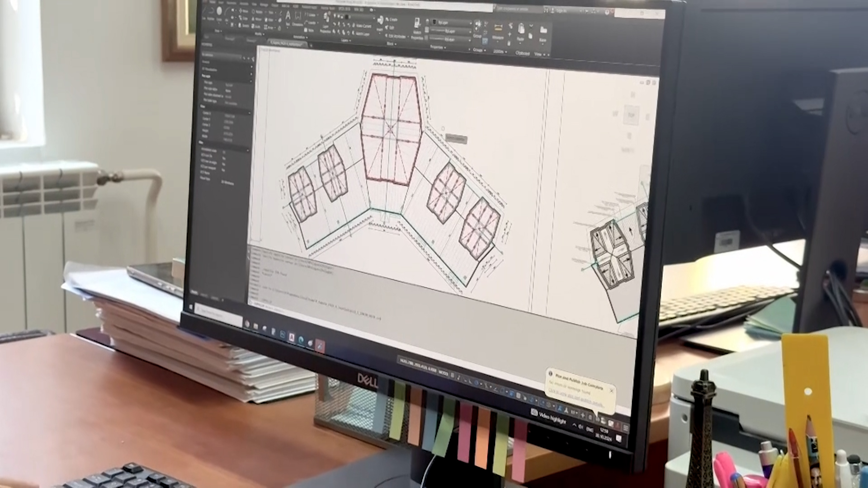The height and width of the screenshot is (488, 868).
Task: Click the Match Properties icon
Action: click(417, 23)
